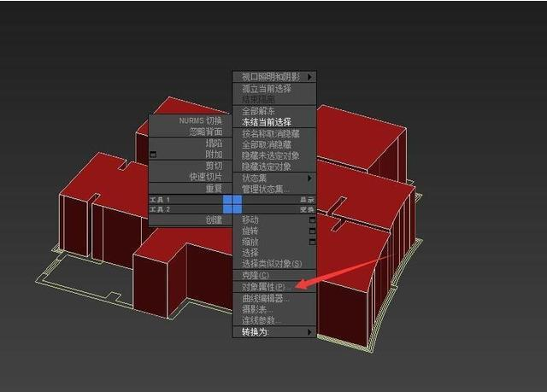Screen dimensions: 547x392
Task: Choose 孤立当前选择 from quad menu
Action: [267, 89]
